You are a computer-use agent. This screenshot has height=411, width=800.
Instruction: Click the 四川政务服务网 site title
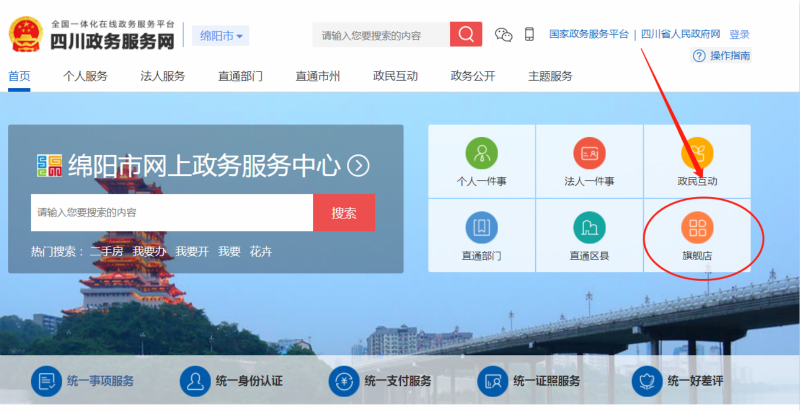coord(112,41)
